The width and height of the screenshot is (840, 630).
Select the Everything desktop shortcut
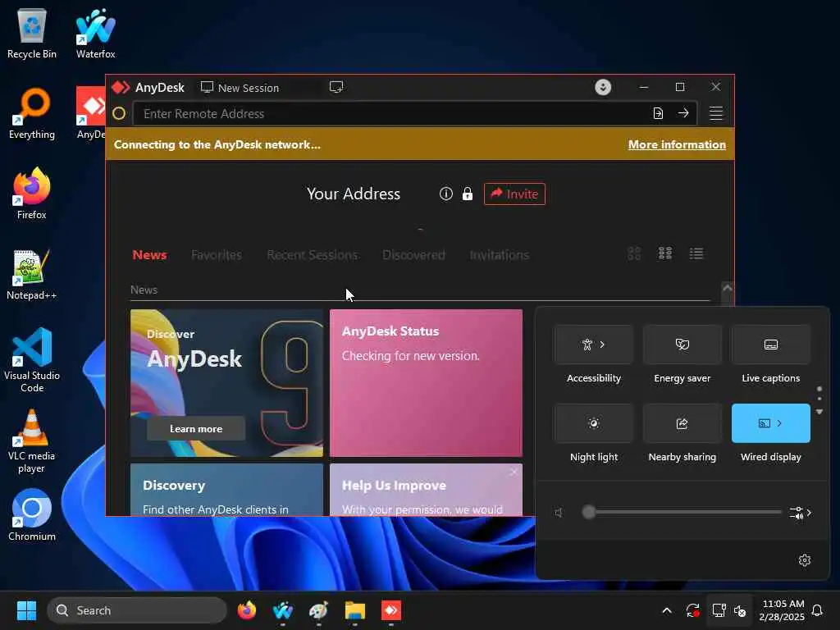(x=32, y=114)
